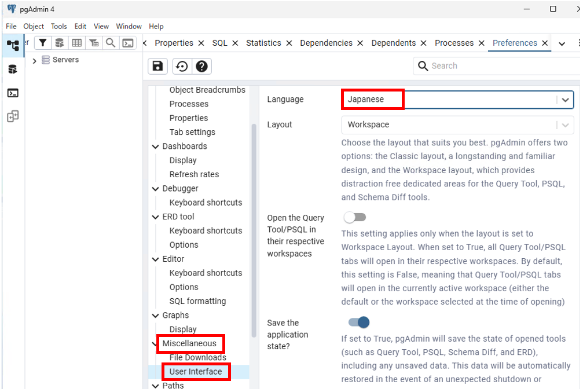Close the Dependents tab

click(423, 43)
